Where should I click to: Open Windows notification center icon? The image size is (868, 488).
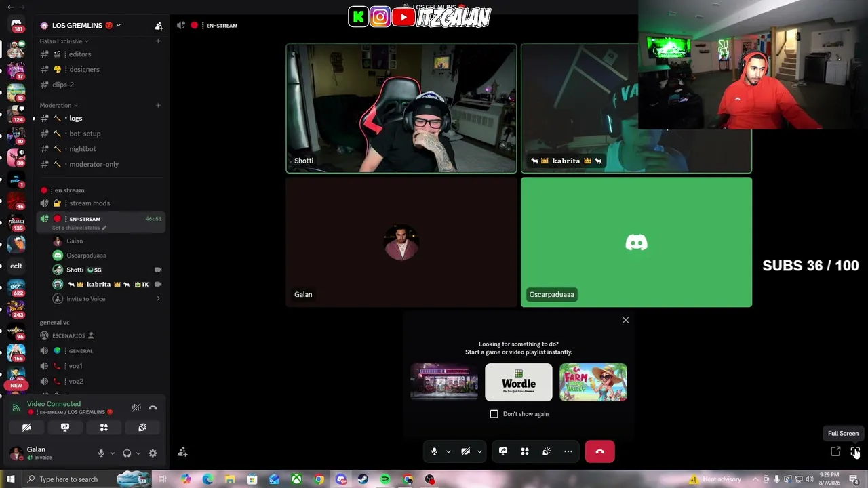coord(854,479)
